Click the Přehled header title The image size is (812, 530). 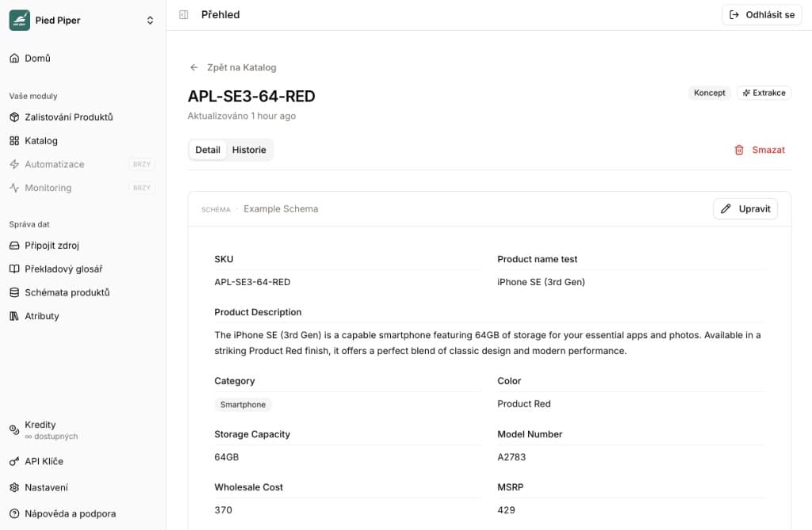coord(220,14)
